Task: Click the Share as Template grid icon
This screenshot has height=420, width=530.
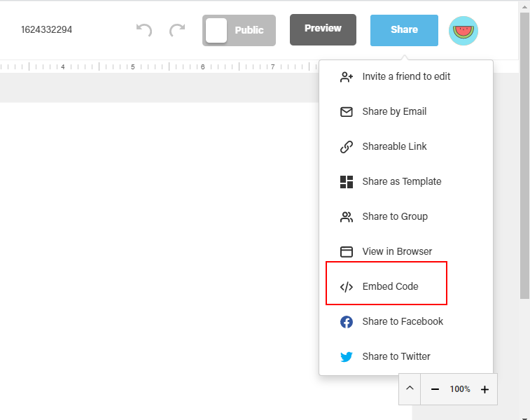Action: (x=347, y=182)
